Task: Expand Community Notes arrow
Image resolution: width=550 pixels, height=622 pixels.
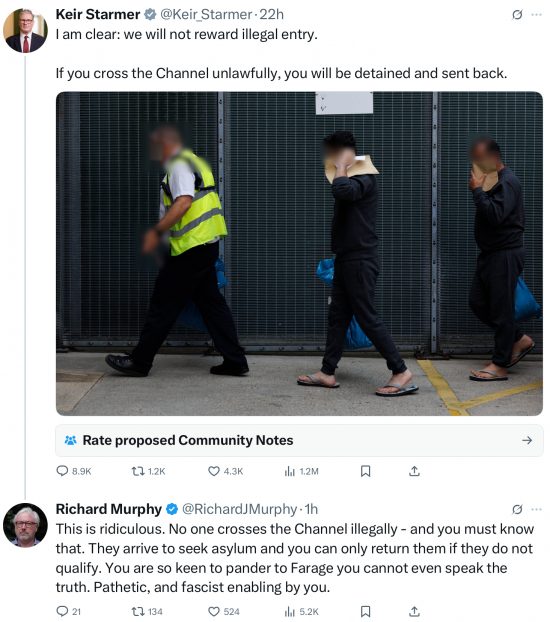Action: click(x=527, y=440)
